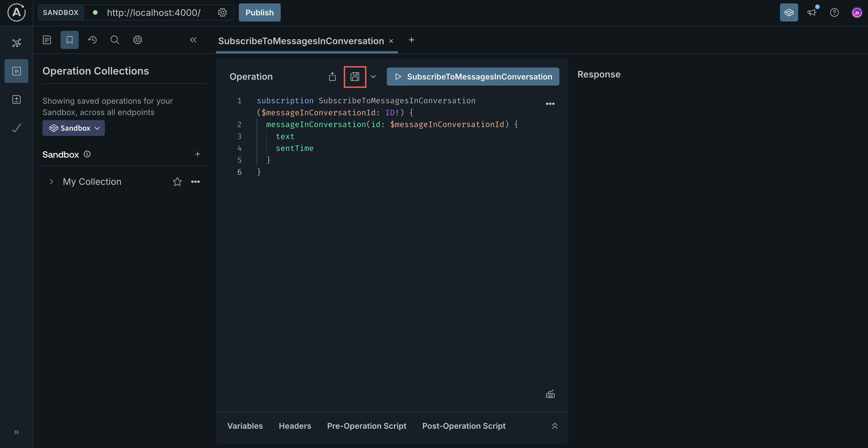Click the localhost endpoint URL field
The image size is (868, 448).
153,12
